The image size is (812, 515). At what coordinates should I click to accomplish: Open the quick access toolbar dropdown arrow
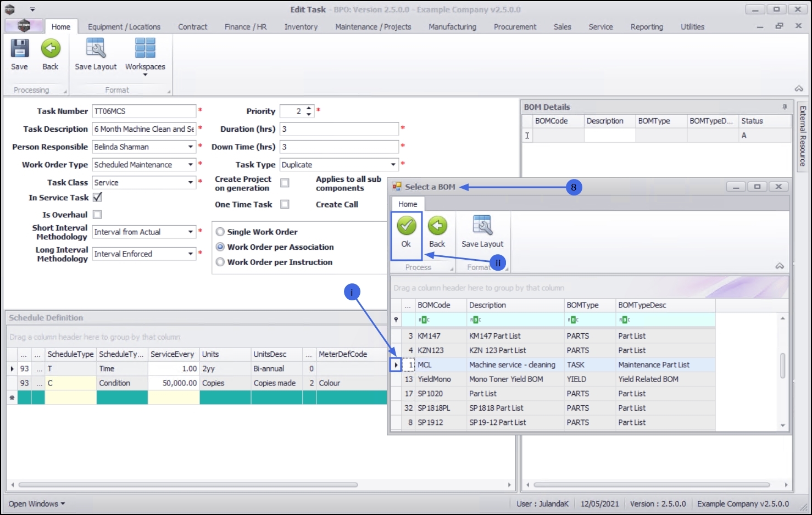[x=32, y=9]
